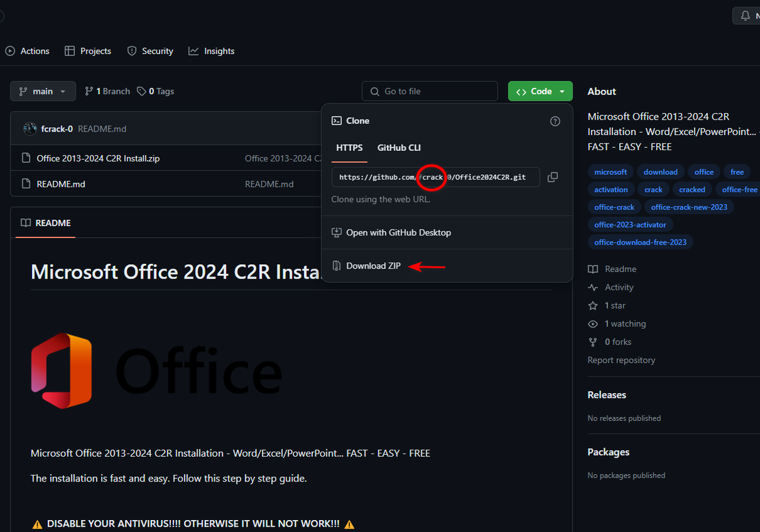Click the GitHub Desktop icon
The image size is (760, 532).
pyautogui.click(x=336, y=232)
